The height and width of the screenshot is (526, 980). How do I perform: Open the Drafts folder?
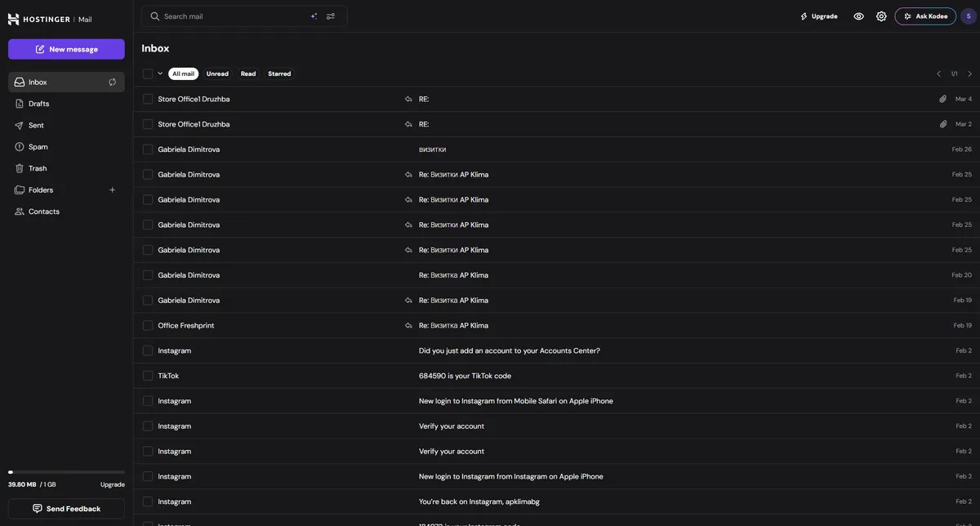click(x=38, y=104)
